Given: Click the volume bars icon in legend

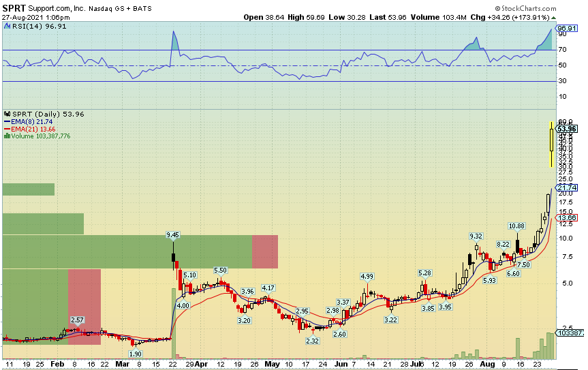Looking at the screenshot, I should [x=7, y=136].
